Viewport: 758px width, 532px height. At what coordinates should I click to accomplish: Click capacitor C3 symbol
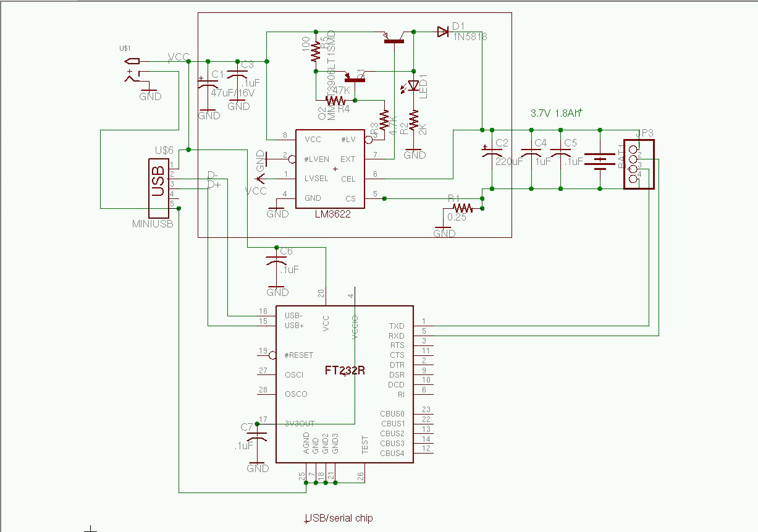[x=238, y=73]
